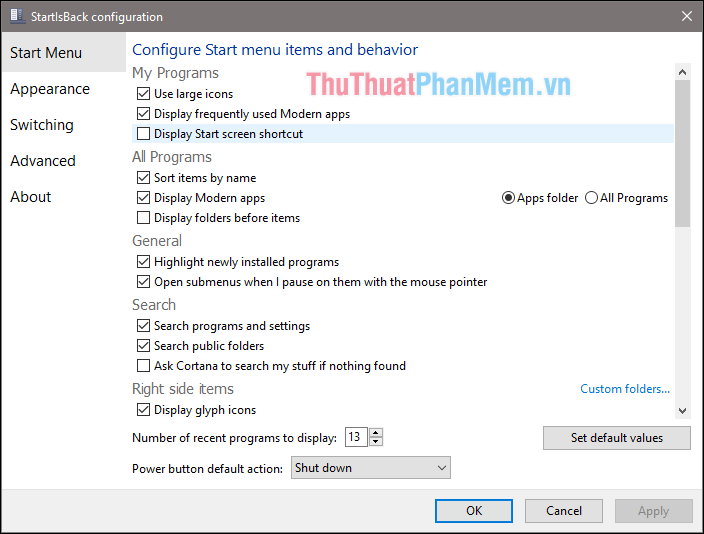
Task: Click the vertical scrollbar thumb
Action: pos(682,154)
